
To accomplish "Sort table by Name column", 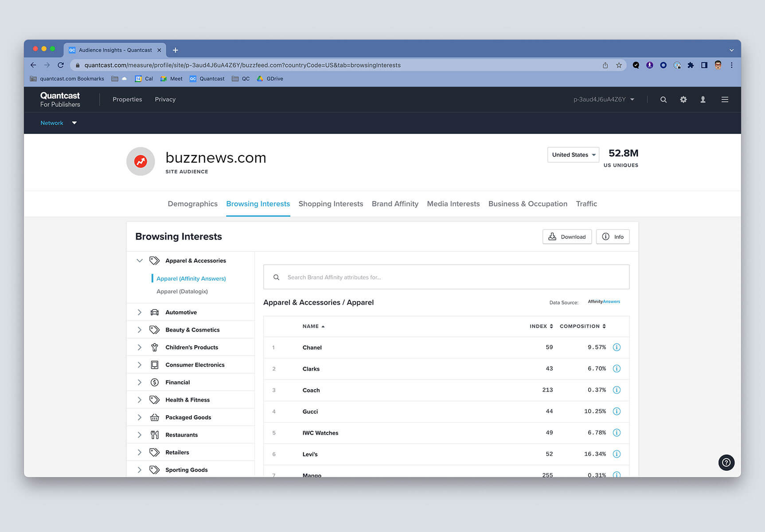I will (313, 326).
